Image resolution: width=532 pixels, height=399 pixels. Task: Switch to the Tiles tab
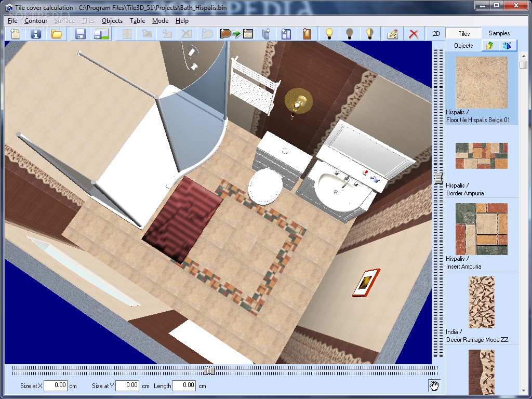464,33
